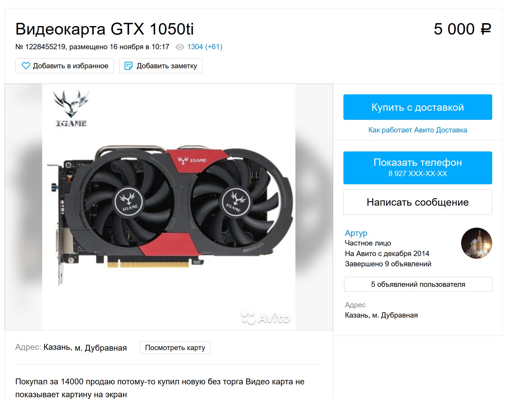Click the note icon beside Добавить заметку
Screen dimensions: 532x399
(x=129, y=66)
